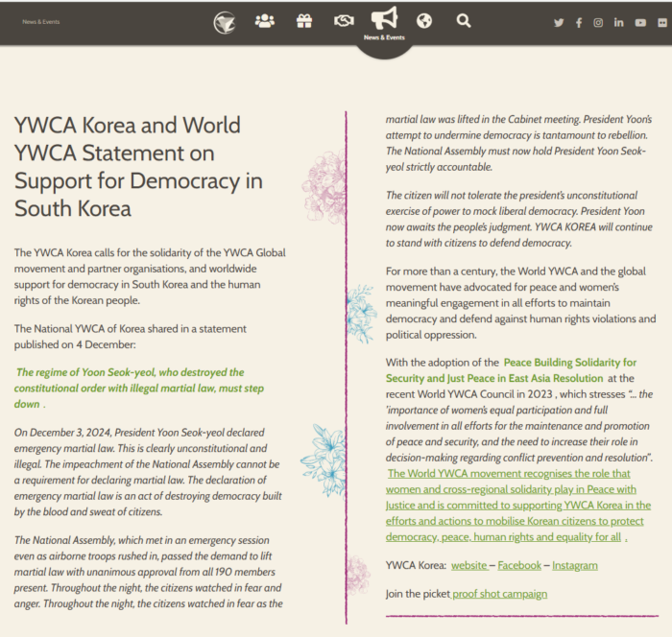Open search with the magnifier icon

click(x=464, y=21)
